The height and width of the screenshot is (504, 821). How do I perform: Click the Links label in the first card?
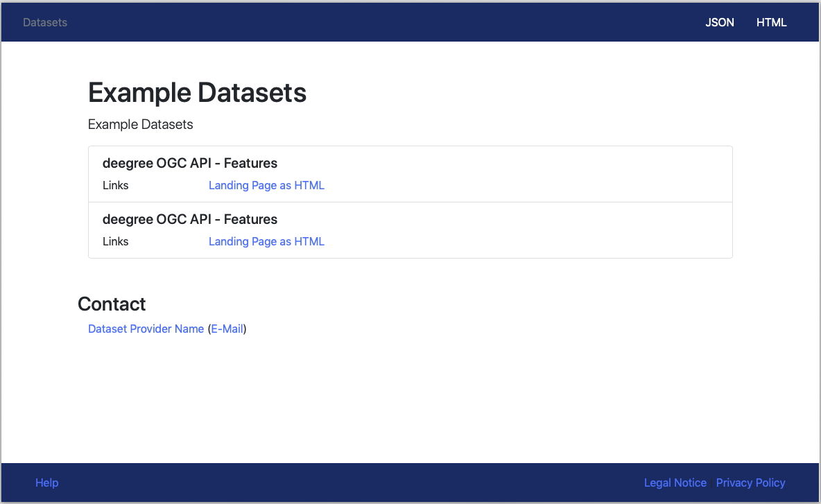pyautogui.click(x=115, y=185)
